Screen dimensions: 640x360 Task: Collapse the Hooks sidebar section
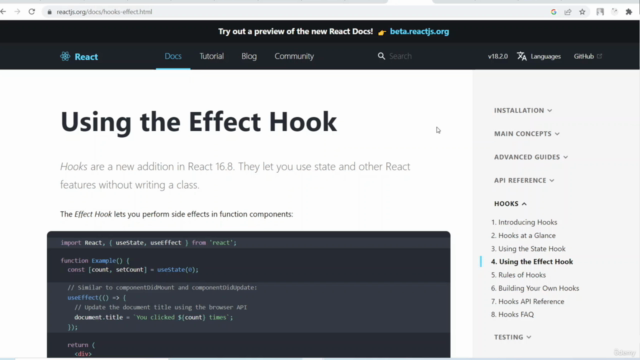[510, 204]
